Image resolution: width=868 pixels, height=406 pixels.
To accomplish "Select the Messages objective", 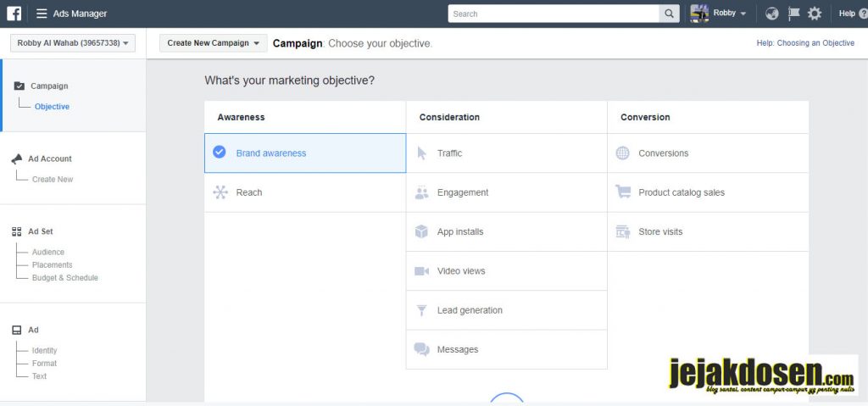I will coord(507,349).
